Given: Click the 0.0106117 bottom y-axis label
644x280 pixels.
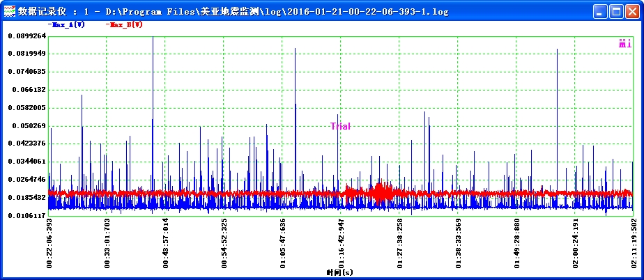Looking at the screenshot, I should (26, 215).
